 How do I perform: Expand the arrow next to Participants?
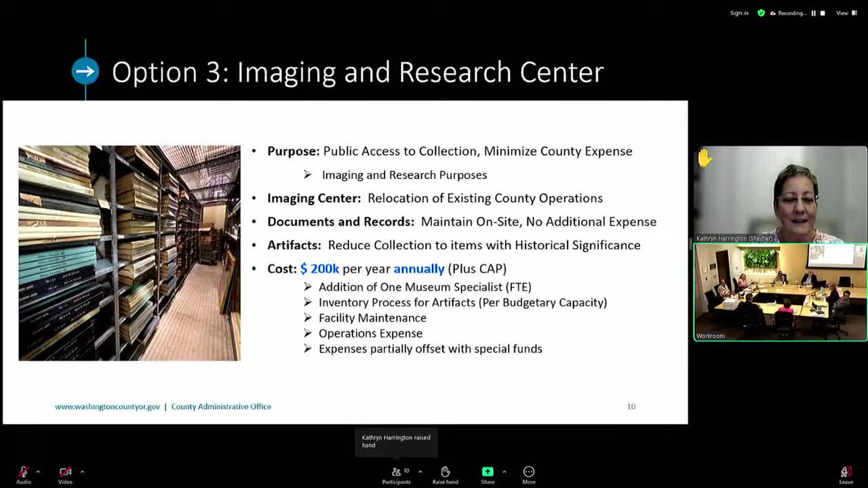(420, 472)
